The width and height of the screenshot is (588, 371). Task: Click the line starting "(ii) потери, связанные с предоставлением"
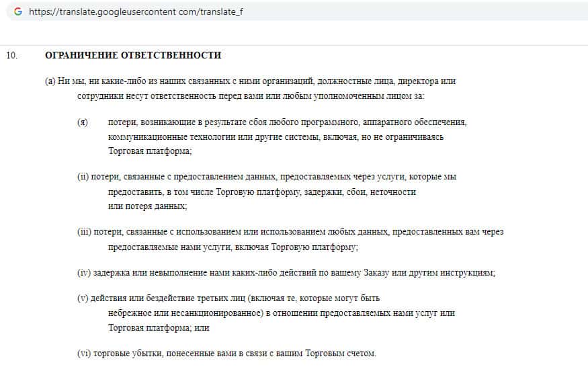(266, 177)
